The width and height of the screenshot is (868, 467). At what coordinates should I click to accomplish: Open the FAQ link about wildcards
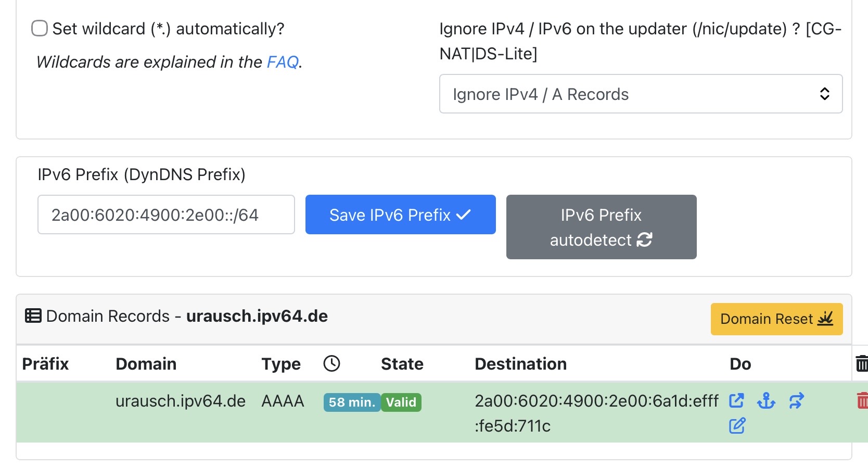282,62
